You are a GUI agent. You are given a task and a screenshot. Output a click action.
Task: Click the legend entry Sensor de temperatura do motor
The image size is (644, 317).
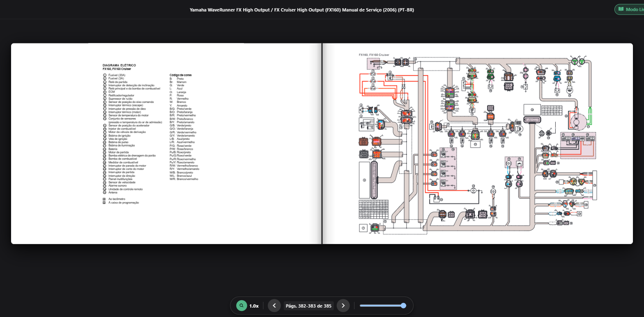(x=129, y=115)
